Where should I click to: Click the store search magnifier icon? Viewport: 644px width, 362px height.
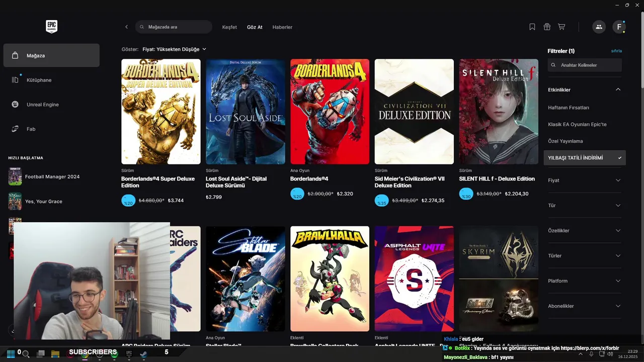click(x=142, y=27)
